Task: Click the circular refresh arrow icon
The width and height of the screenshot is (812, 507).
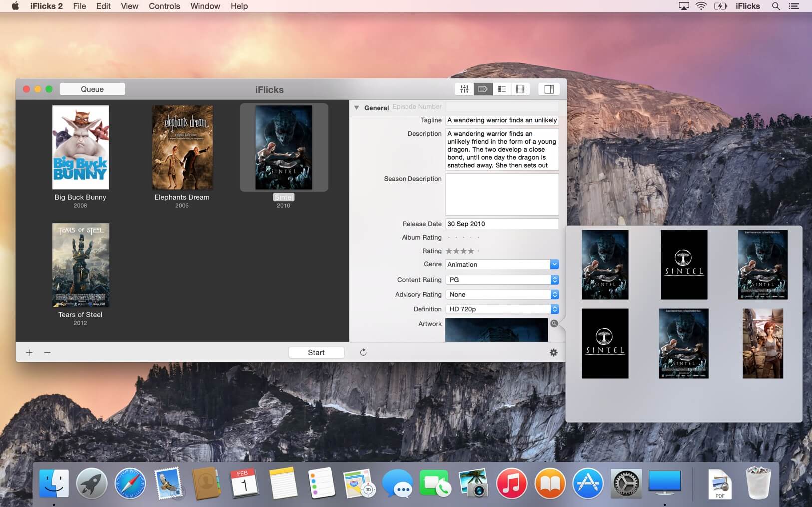Action: (363, 352)
